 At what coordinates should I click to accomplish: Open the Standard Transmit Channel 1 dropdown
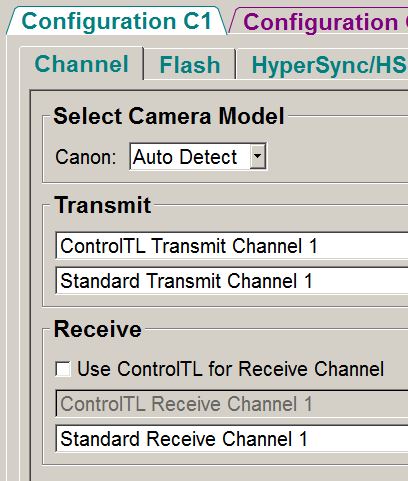pyautogui.click(x=232, y=281)
